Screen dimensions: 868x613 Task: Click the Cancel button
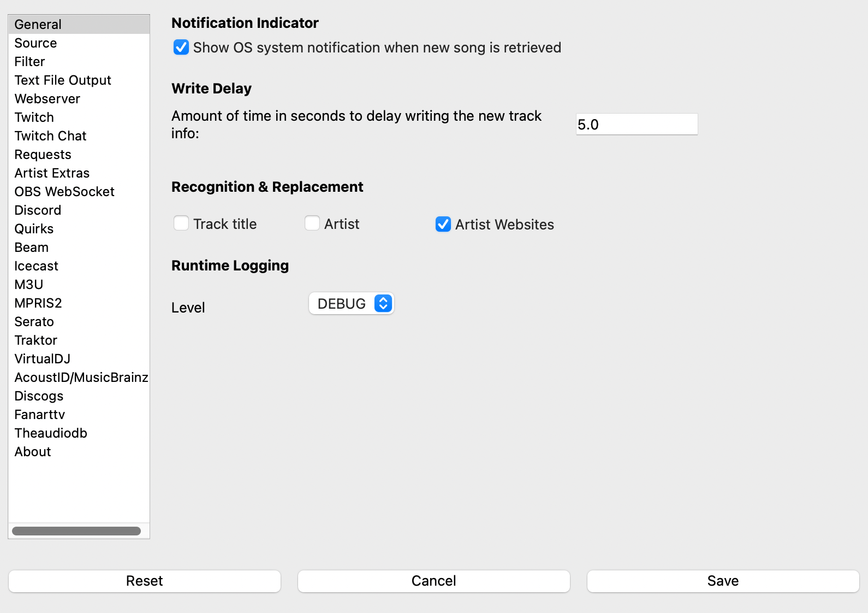point(434,581)
